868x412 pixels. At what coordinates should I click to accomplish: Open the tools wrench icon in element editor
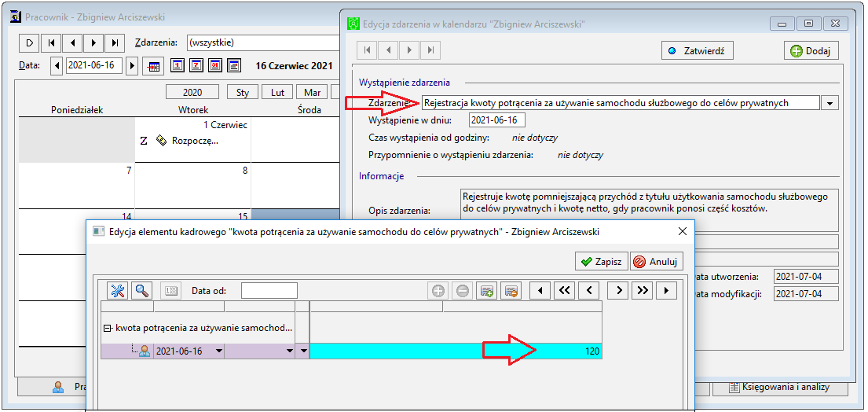click(x=117, y=291)
